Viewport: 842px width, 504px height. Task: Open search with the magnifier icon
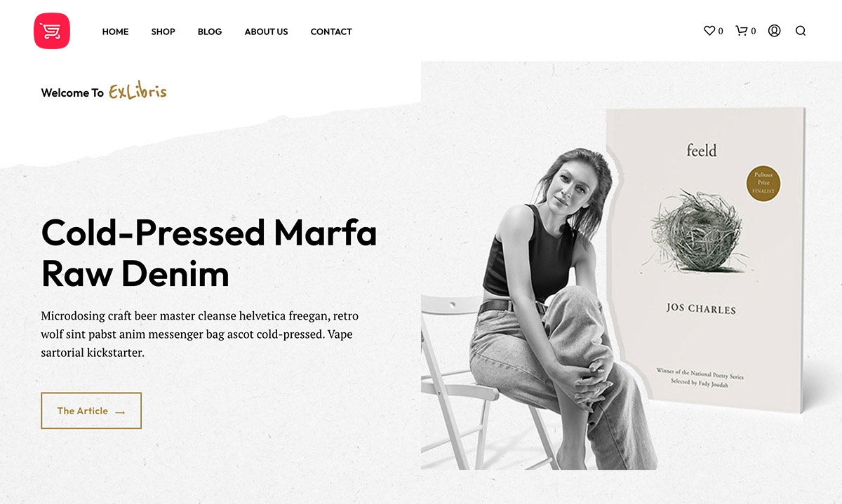(801, 31)
